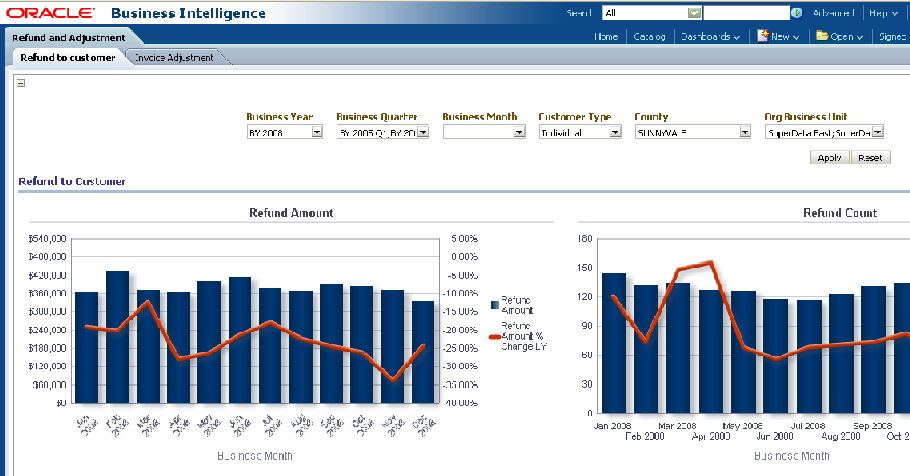The height and width of the screenshot is (476, 910).
Task: Click the last bar in Refund Amount chart
Action: pyautogui.click(x=422, y=352)
